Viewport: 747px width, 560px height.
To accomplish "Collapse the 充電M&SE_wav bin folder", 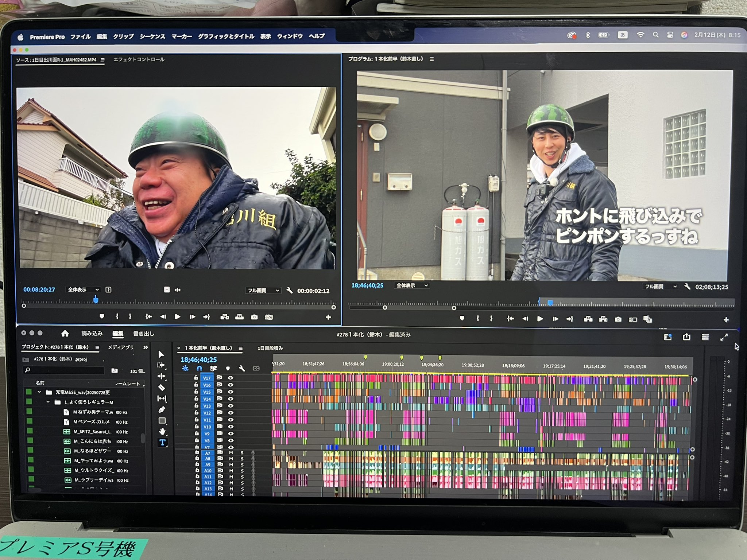I will (39, 392).
